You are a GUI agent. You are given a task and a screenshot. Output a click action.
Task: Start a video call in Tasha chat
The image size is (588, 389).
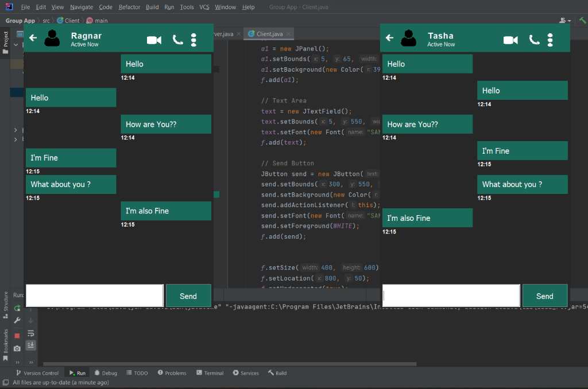(510, 40)
